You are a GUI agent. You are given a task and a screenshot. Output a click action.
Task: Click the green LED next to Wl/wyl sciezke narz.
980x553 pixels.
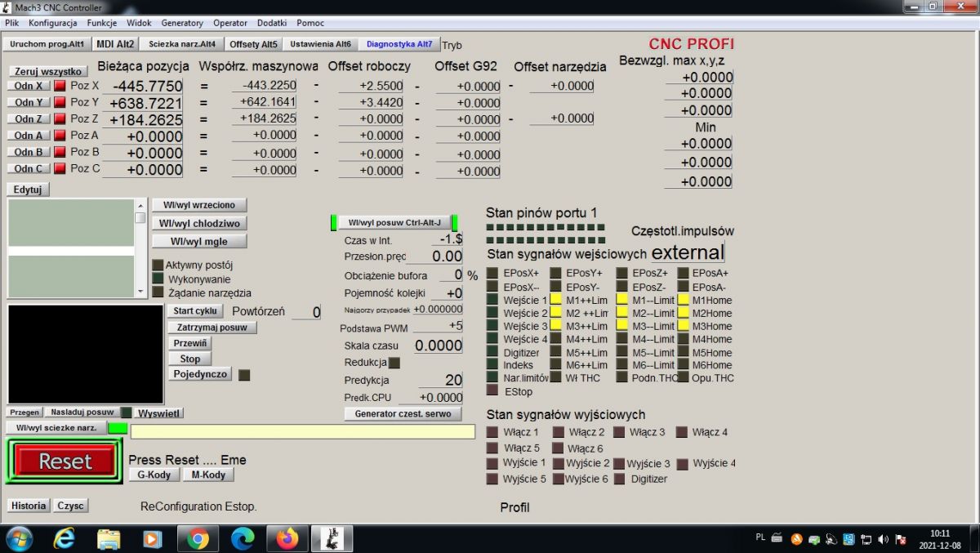[118, 427]
